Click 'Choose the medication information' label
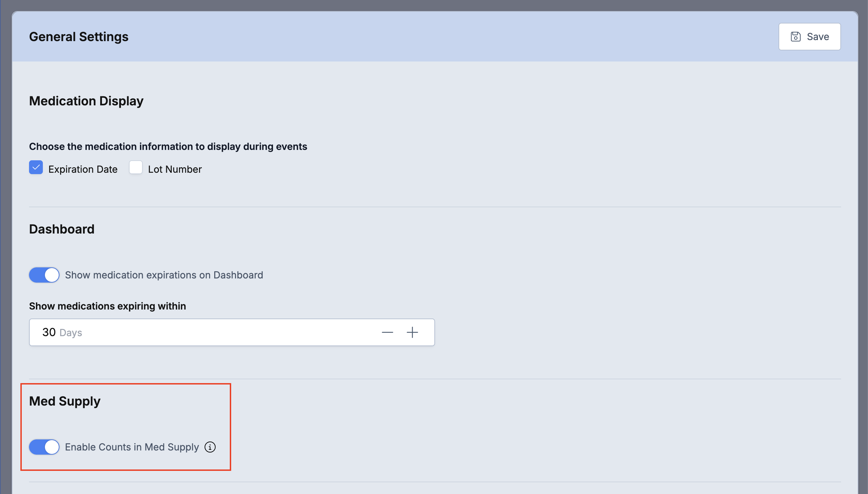Image resolution: width=868 pixels, height=494 pixels. [168, 146]
